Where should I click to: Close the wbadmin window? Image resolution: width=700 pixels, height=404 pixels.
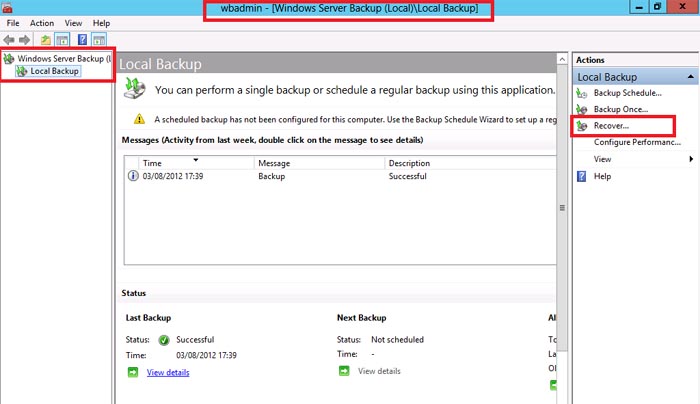point(683,7)
